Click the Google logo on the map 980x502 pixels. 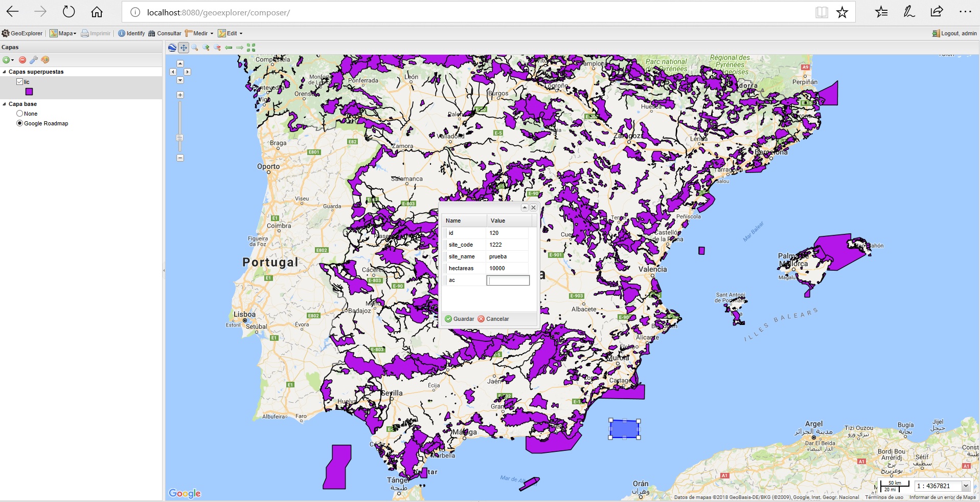[185, 493]
